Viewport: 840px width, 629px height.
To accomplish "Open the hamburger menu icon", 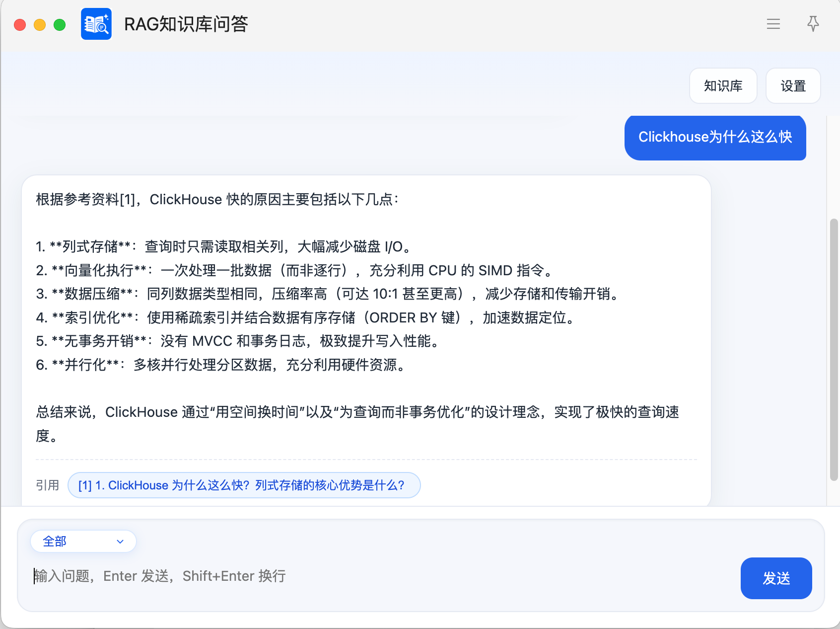I will [x=773, y=24].
